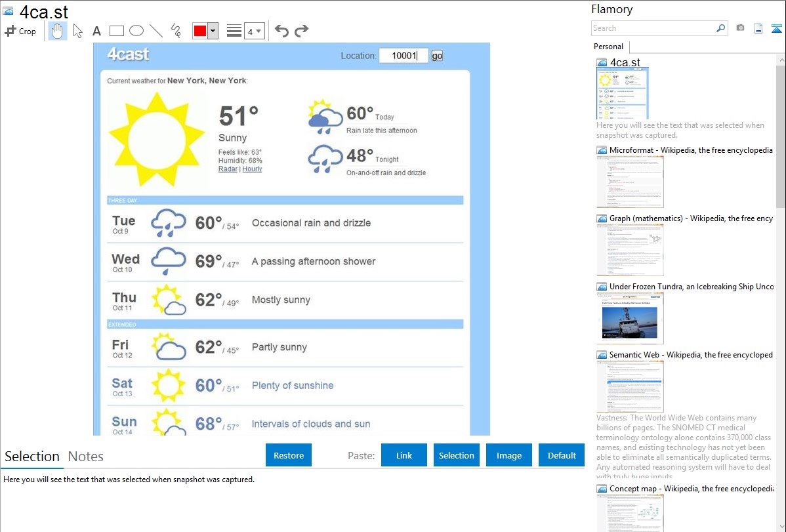The width and height of the screenshot is (786, 532).
Task: Click the camera capture snapshot icon
Action: pos(740,28)
